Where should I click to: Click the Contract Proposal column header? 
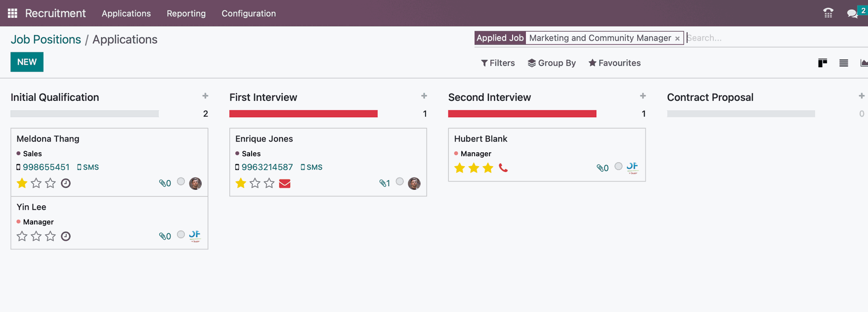pos(710,97)
